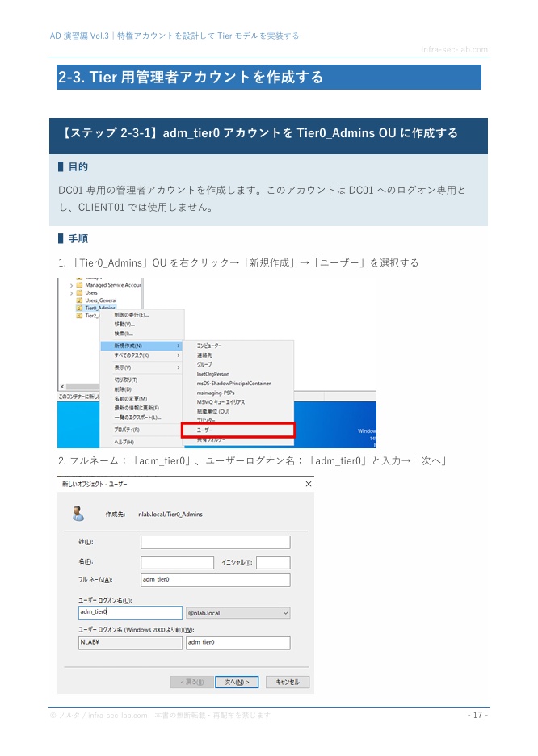Image resolution: width=538 pixels, height=756 pixels.
Task: Open the すべてのタスク(K) submenu
Action: 141,355
